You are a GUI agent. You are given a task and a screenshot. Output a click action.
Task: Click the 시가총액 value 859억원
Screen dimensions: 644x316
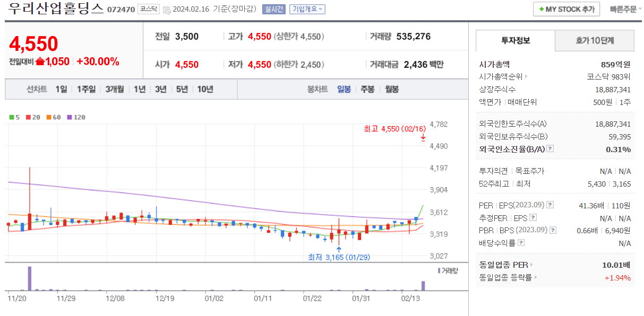615,64
